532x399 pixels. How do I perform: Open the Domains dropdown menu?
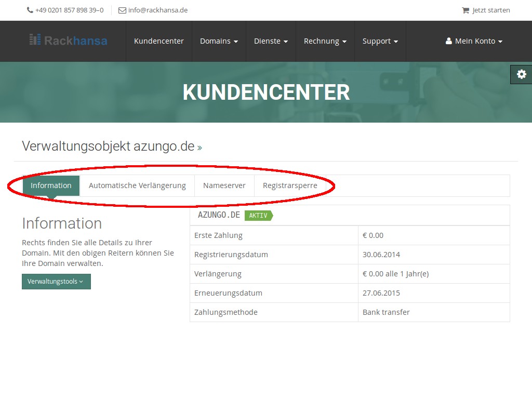pos(219,41)
